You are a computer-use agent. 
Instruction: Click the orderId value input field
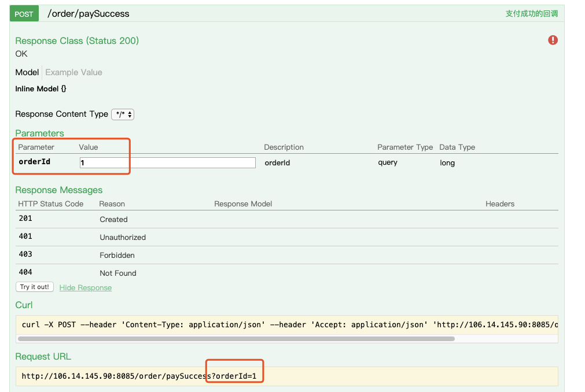click(168, 162)
